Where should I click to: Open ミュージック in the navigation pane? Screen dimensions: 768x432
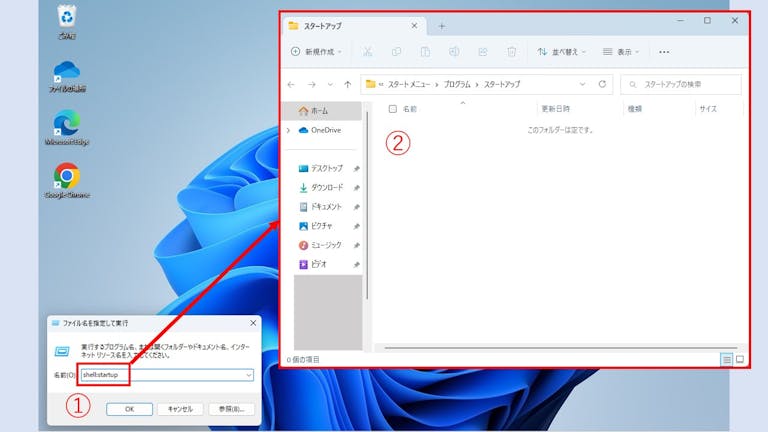(322, 245)
